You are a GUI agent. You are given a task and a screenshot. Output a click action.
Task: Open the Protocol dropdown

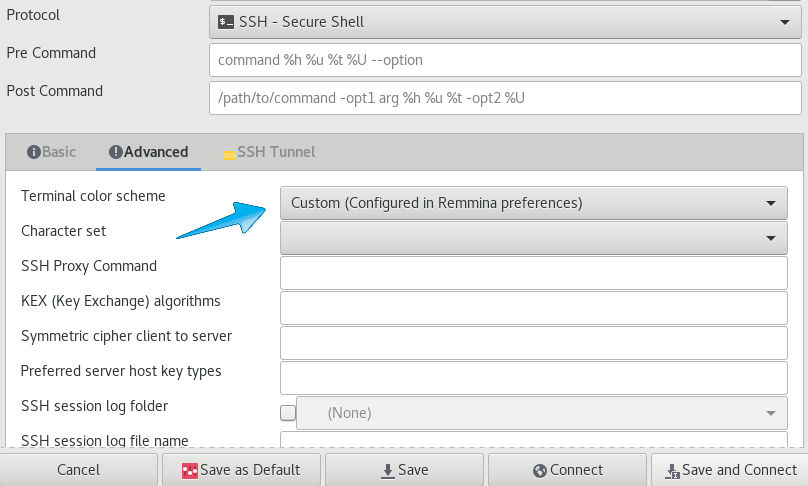[505, 22]
